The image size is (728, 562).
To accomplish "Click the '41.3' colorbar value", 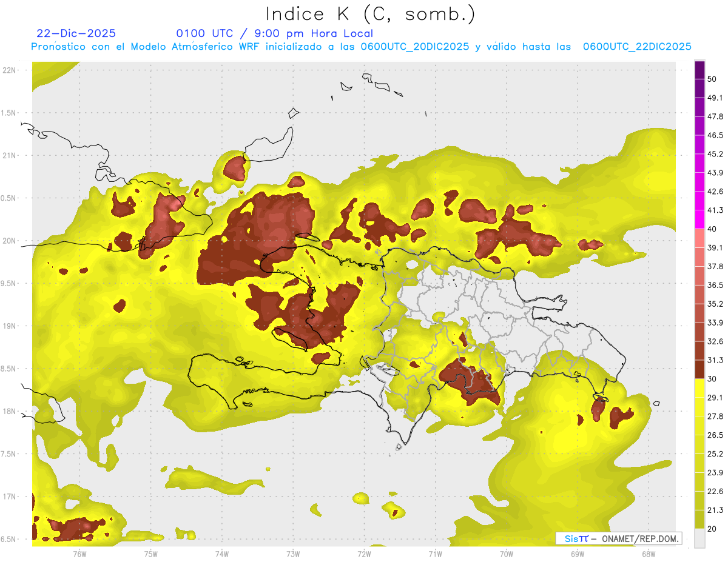I will pyautogui.click(x=715, y=210).
